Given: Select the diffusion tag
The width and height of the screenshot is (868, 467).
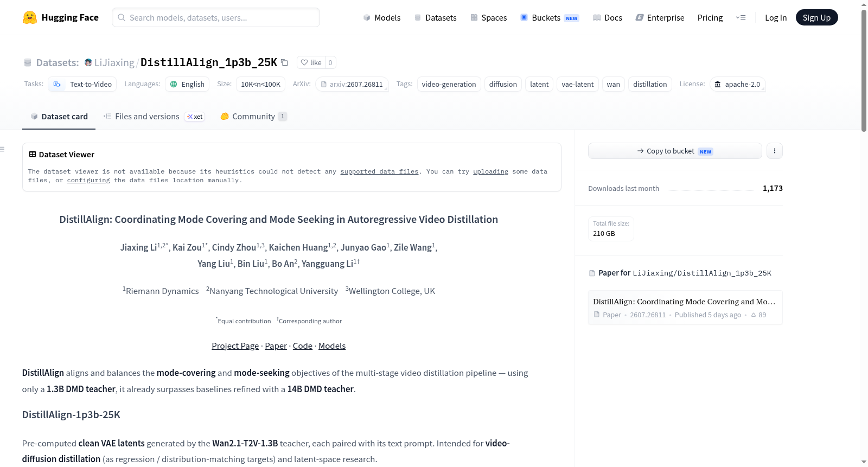Looking at the screenshot, I should click(x=503, y=84).
